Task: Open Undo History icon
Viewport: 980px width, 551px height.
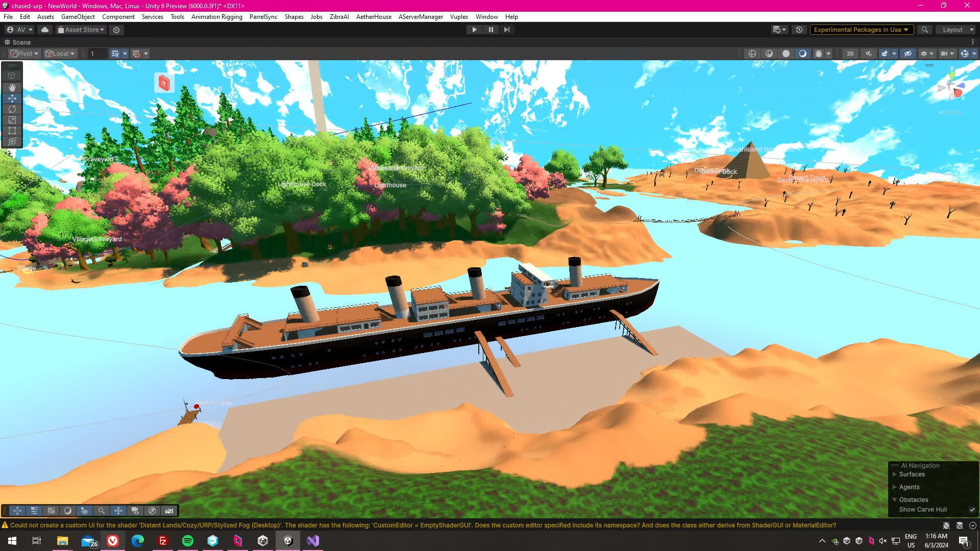Action: [799, 30]
